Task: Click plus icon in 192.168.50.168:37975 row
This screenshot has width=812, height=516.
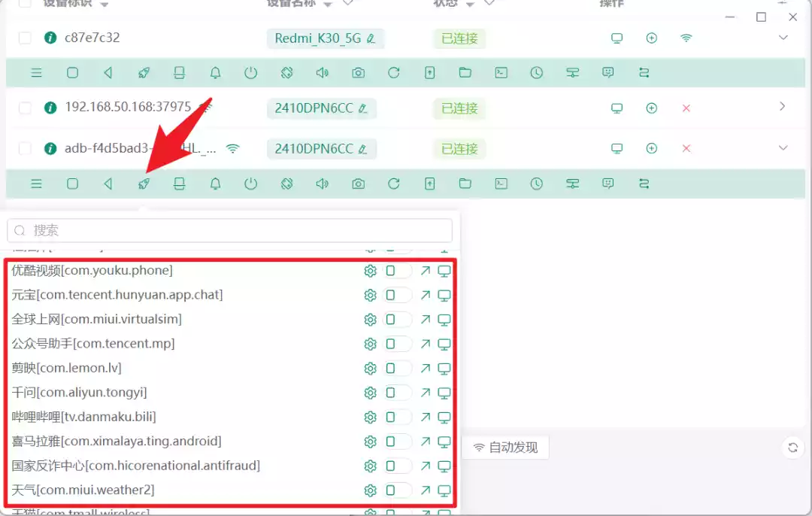Action: pyautogui.click(x=651, y=108)
